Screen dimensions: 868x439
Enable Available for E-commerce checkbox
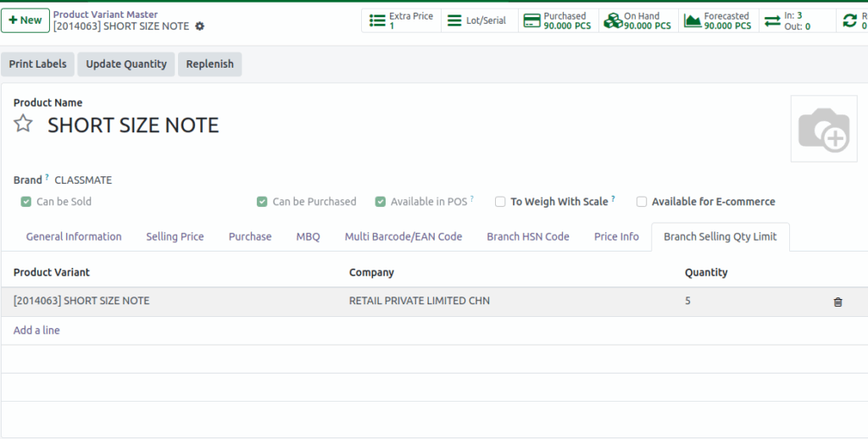point(642,202)
